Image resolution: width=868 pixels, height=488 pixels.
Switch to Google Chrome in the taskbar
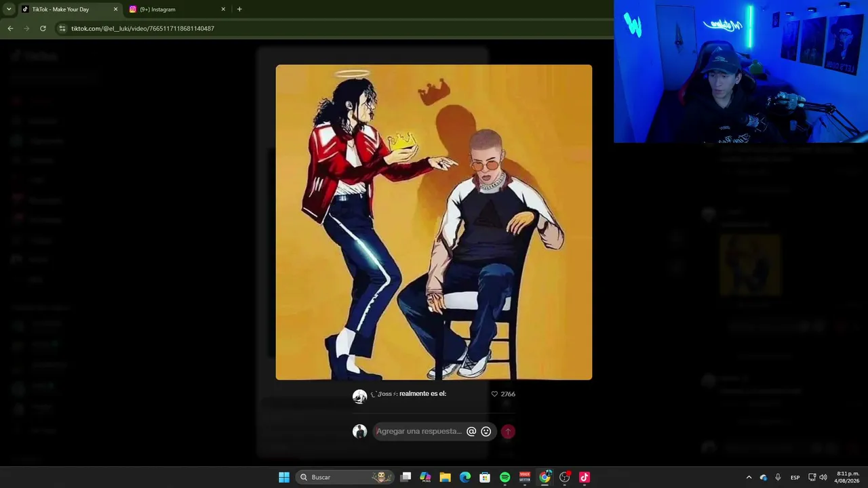pyautogui.click(x=545, y=477)
